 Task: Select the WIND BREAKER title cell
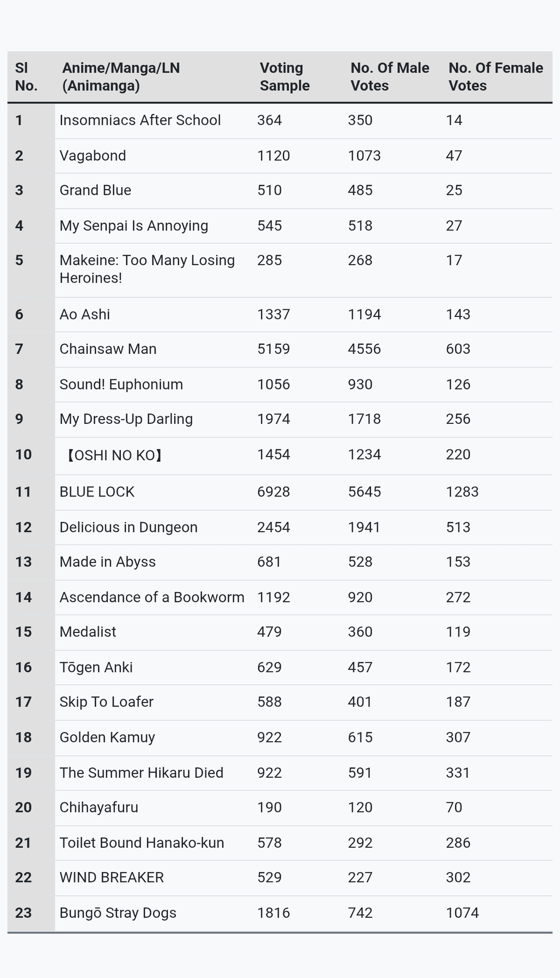pyautogui.click(x=111, y=877)
